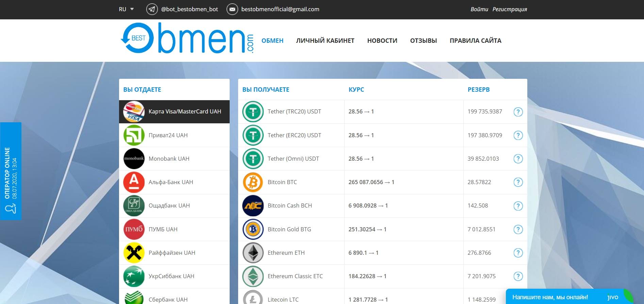Choose the Bitcoin Gold BTG icon
644x304 pixels.
(x=253, y=229)
